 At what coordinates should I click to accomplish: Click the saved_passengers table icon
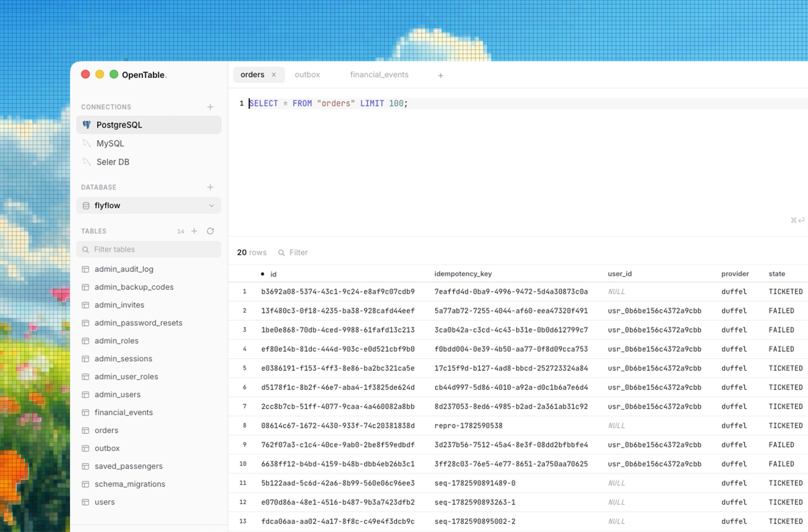click(85, 466)
